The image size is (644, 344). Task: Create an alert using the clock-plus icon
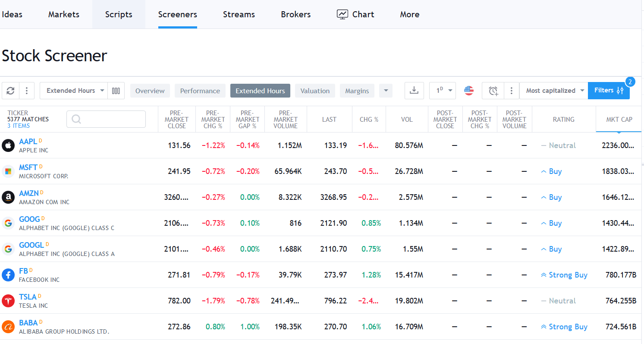[x=493, y=90]
